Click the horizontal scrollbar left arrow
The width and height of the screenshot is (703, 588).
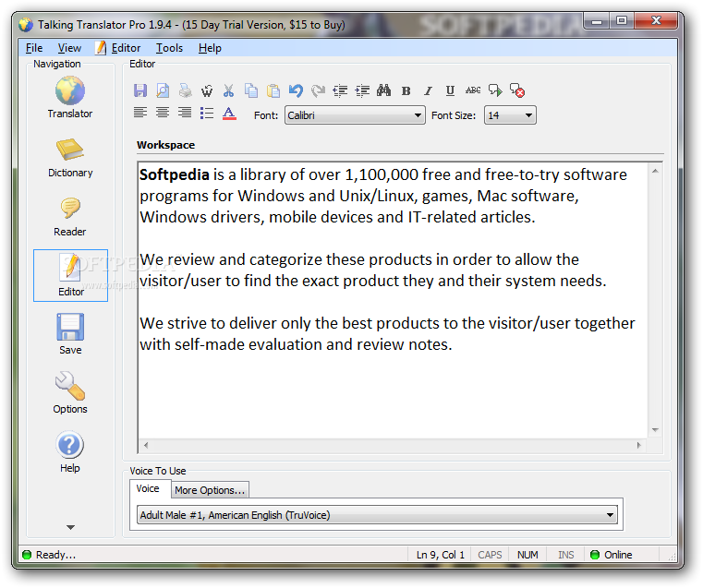click(146, 445)
